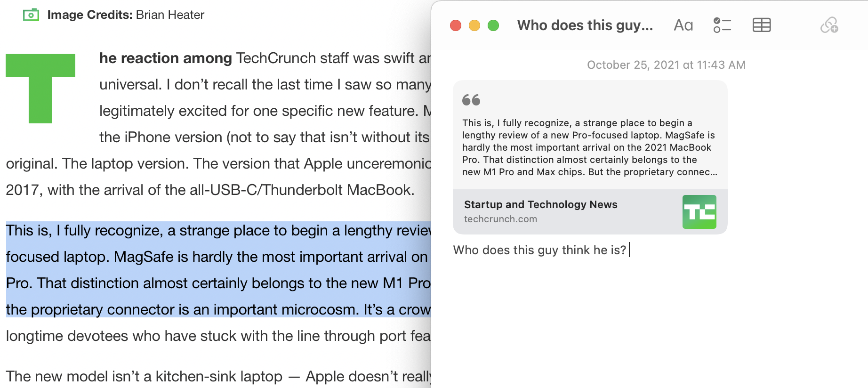868x388 pixels.
Task: Click the checklist icon in Quick Note toolbar
Action: [x=722, y=25]
